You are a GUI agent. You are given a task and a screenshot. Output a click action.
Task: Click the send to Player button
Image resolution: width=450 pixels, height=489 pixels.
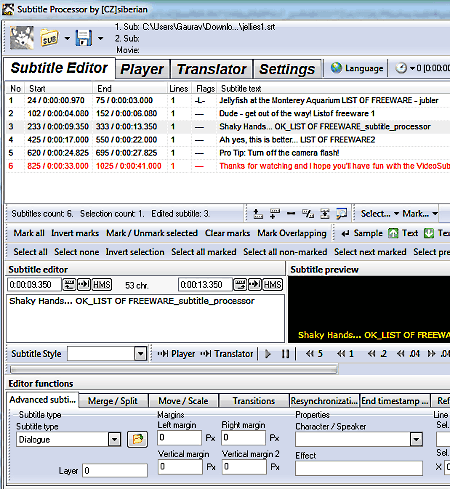[x=176, y=354]
